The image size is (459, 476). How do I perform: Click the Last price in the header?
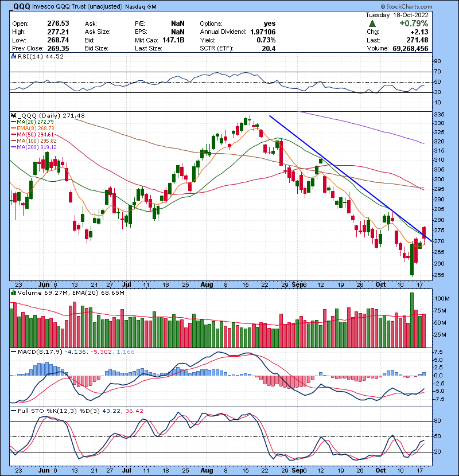(x=417, y=40)
